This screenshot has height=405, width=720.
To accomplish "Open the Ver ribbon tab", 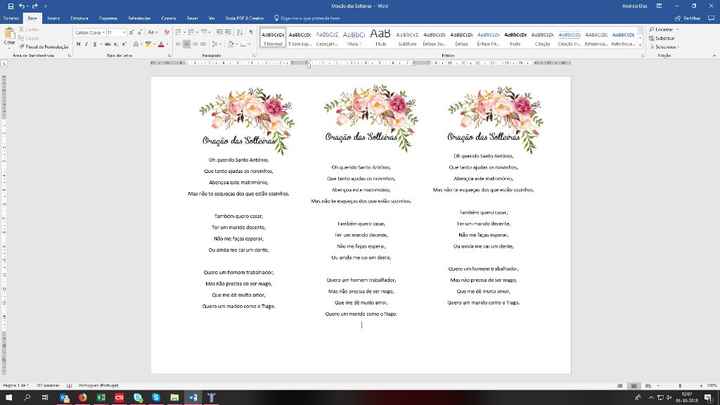I will coord(212,18).
